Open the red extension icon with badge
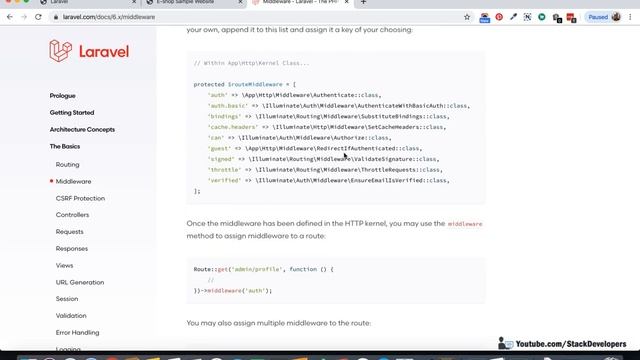This screenshot has height=360, width=640. pos(571,18)
